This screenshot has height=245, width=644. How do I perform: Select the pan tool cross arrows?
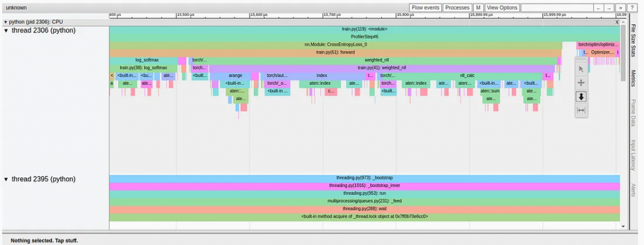580,83
